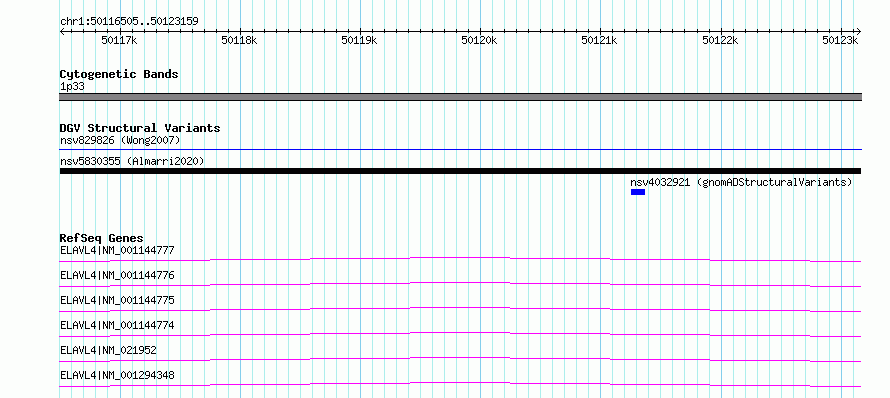Open variant nsv4032921 (gnomADStructuralVariants) label
Viewport: 890px width, 398px height.
(741, 182)
